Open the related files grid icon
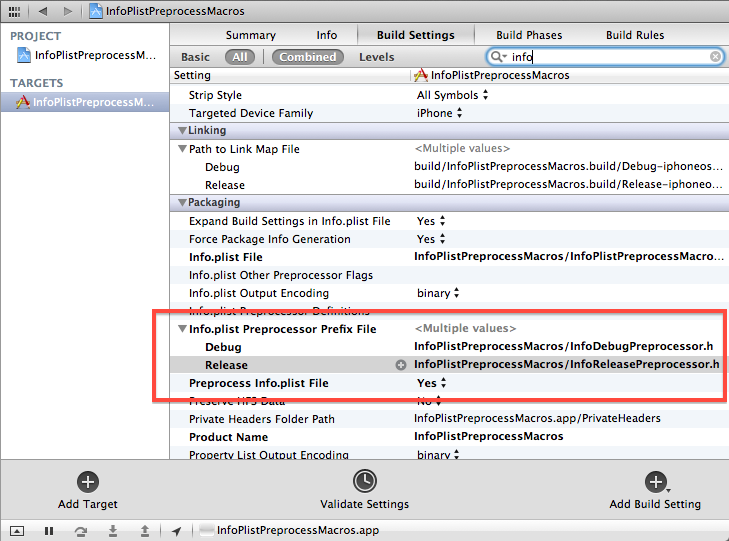This screenshot has width=729, height=541. [14, 11]
